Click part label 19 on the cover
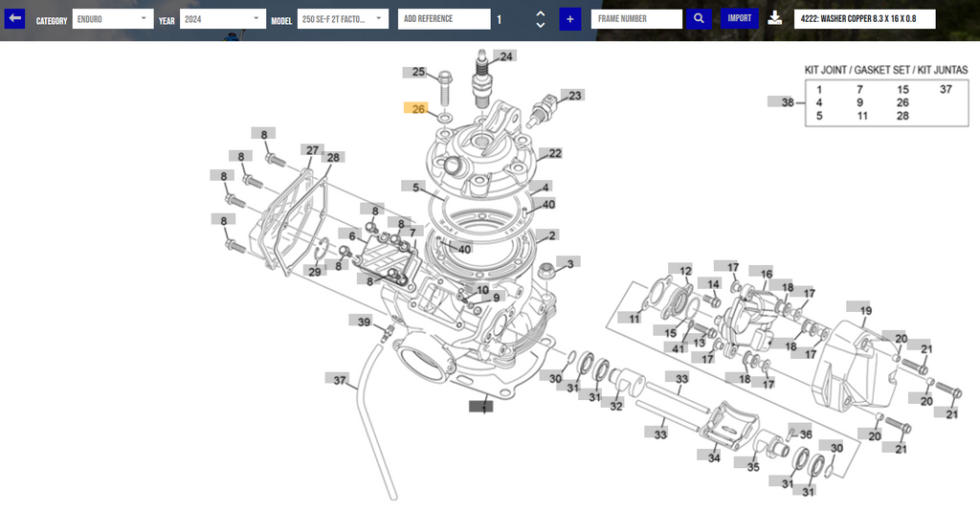 [865, 310]
